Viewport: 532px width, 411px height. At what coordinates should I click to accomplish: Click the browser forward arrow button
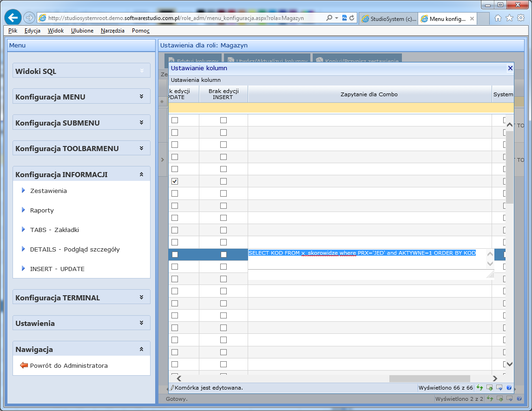click(30, 18)
